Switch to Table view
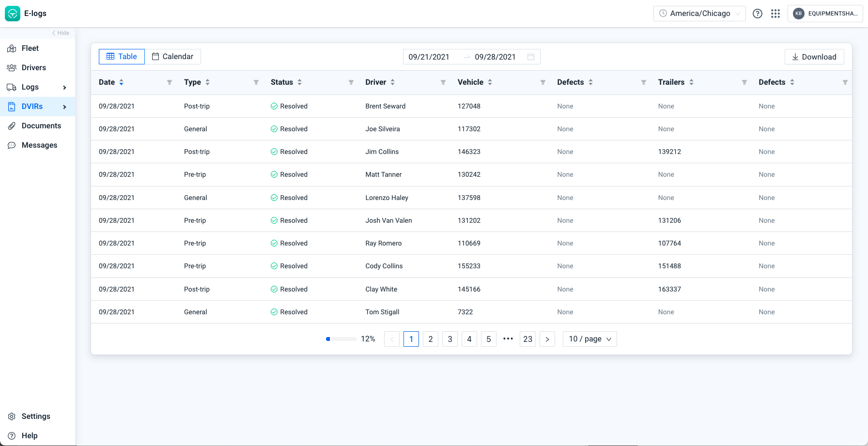The height and width of the screenshot is (446, 868). pos(122,57)
